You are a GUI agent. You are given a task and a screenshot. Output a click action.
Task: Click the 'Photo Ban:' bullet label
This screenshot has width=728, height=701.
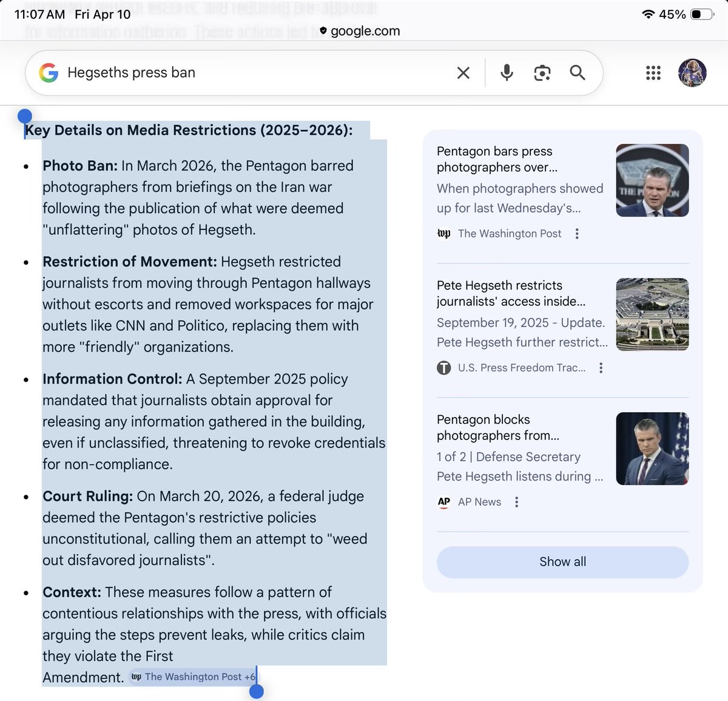click(79, 166)
